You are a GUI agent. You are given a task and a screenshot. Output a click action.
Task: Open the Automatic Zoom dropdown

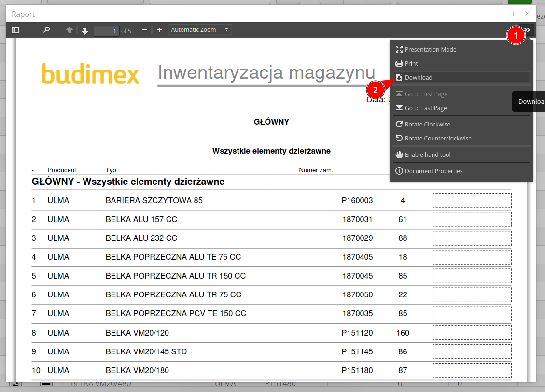point(200,29)
